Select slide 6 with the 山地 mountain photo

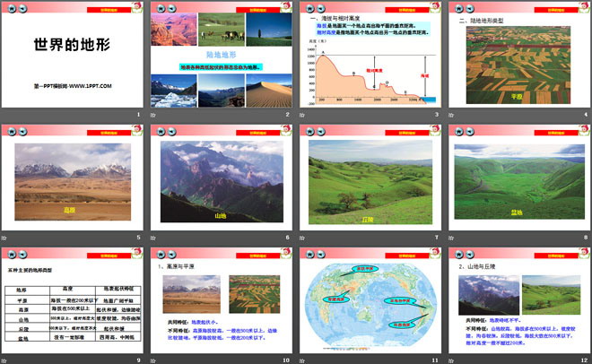220,182
